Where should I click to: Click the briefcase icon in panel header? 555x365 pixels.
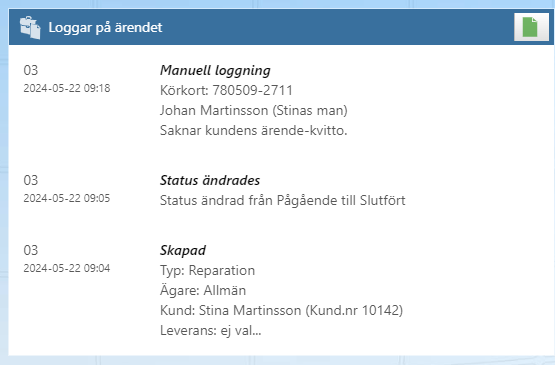click(30, 28)
